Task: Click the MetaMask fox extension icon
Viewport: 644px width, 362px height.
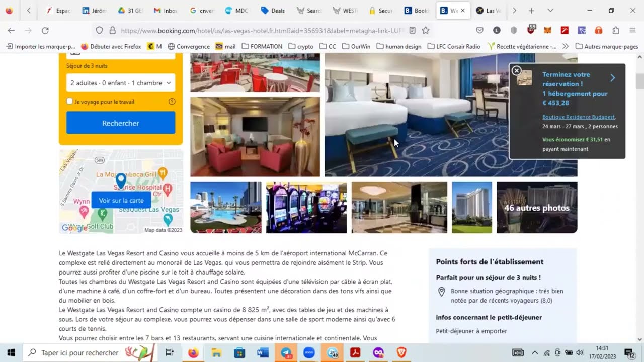Action: pyautogui.click(x=547, y=30)
